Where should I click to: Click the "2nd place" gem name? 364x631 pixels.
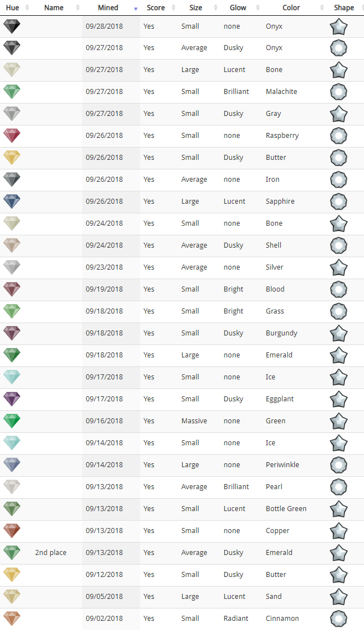point(51,553)
